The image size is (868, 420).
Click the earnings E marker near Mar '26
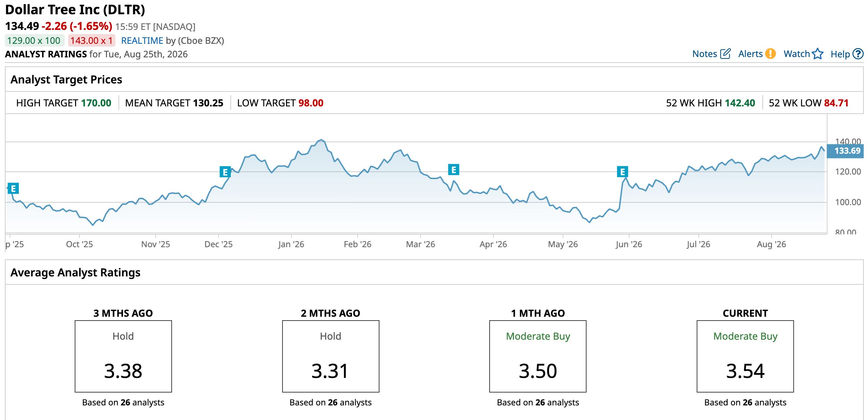pos(453,170)
